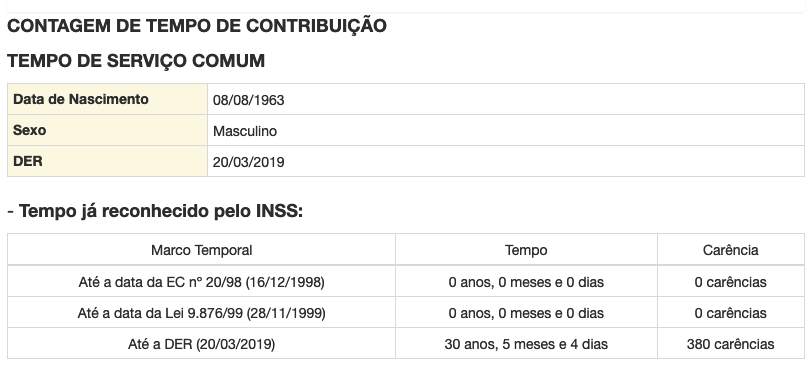Select the Lei 9.876/99 (28/11/1999) row label
The image size is (812, 368).
click(x=201, y=313)
